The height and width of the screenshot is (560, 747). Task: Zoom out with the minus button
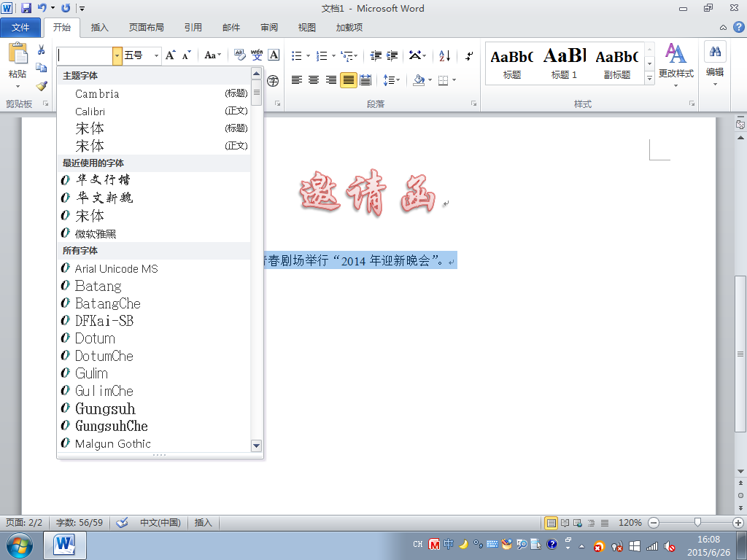(654, 522)
